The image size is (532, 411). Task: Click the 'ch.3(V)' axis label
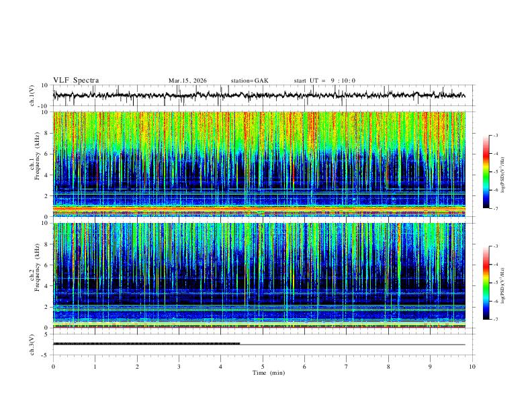(32, 345)
